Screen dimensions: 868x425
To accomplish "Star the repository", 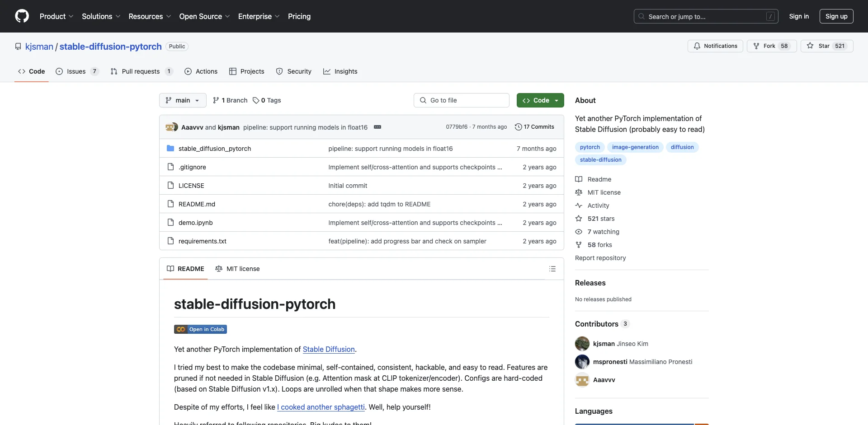I will point(827,46).
